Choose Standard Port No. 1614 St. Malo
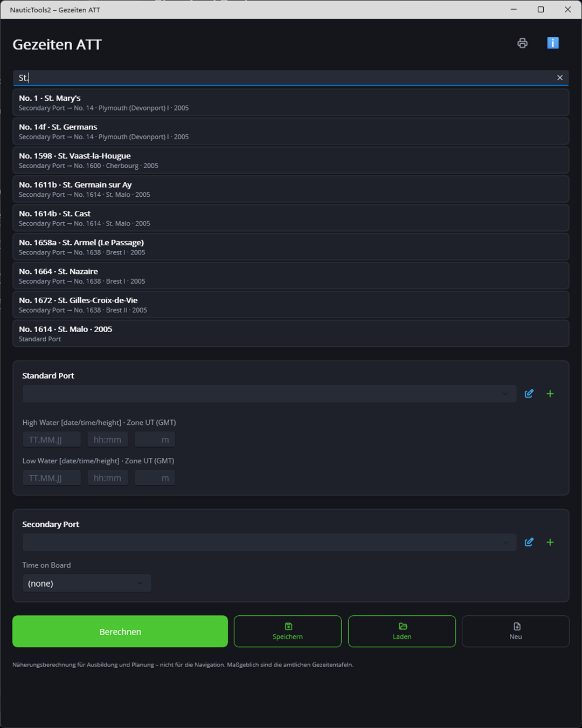The height and width of the screenshot is (728, 582). 291,333
